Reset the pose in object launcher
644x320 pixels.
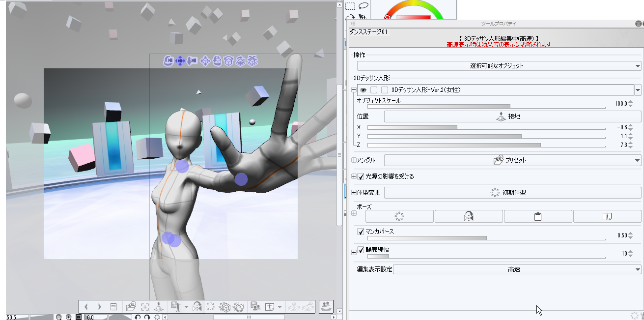coord(211,306)
